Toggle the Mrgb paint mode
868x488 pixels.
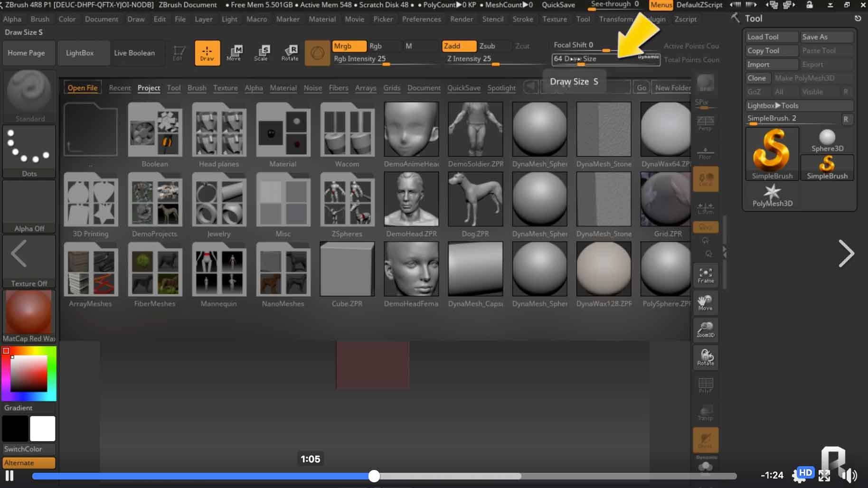(x=349, y=46)
